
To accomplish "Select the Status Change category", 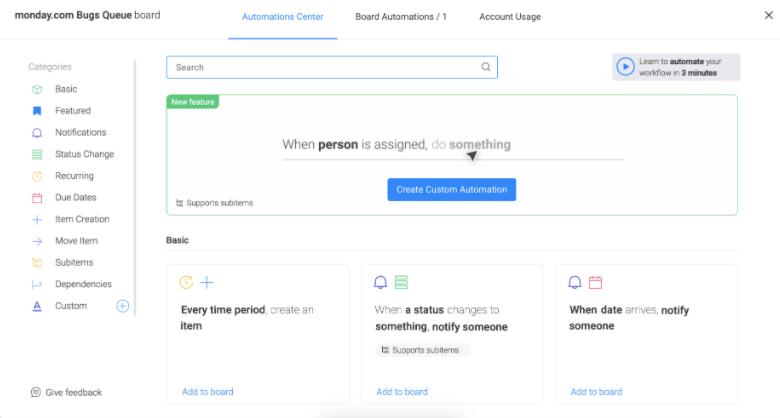I will point(85,154).
